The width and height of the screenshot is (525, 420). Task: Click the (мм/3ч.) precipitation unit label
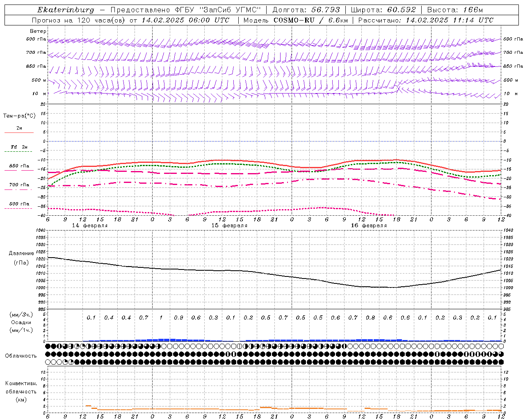(x=21, y=315)
